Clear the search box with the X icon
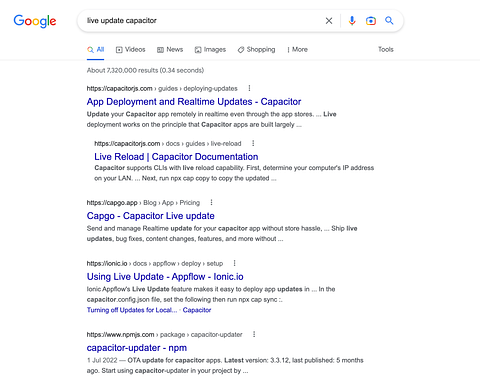The height and width of the screenshot is (390, 480). 329,21
